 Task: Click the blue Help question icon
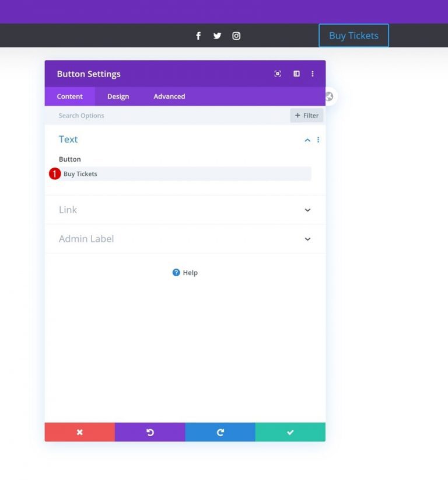tap(176, 273)
